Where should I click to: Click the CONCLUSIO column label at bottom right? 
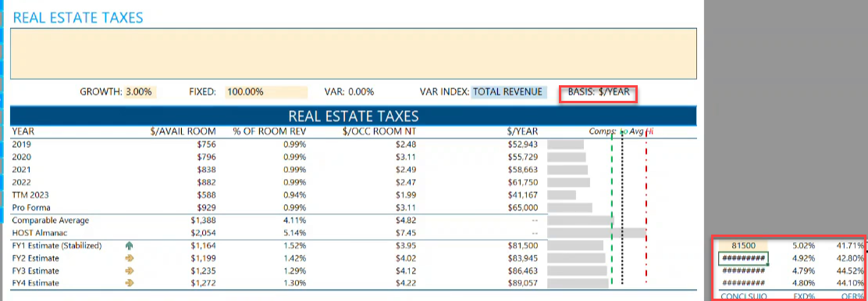743,296
